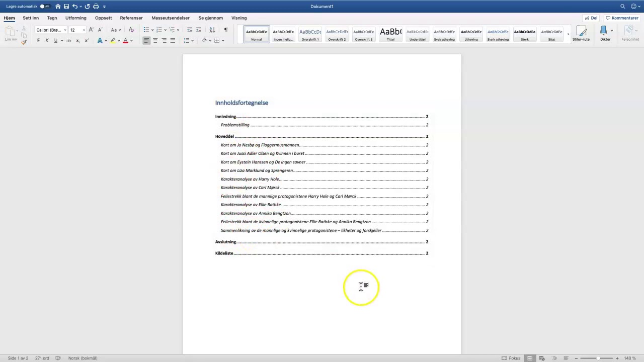Expand the styles gallery arrow

tap(569, 34)
